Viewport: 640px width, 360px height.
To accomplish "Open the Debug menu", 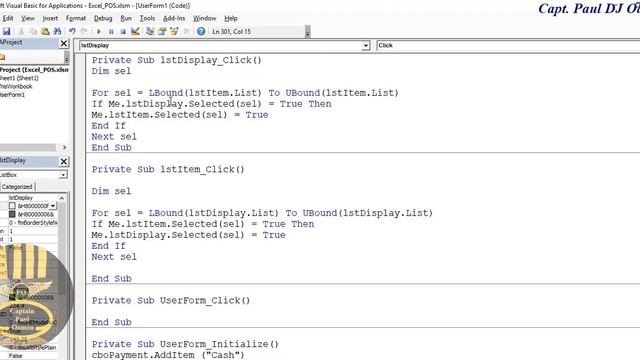I will 103,18.
